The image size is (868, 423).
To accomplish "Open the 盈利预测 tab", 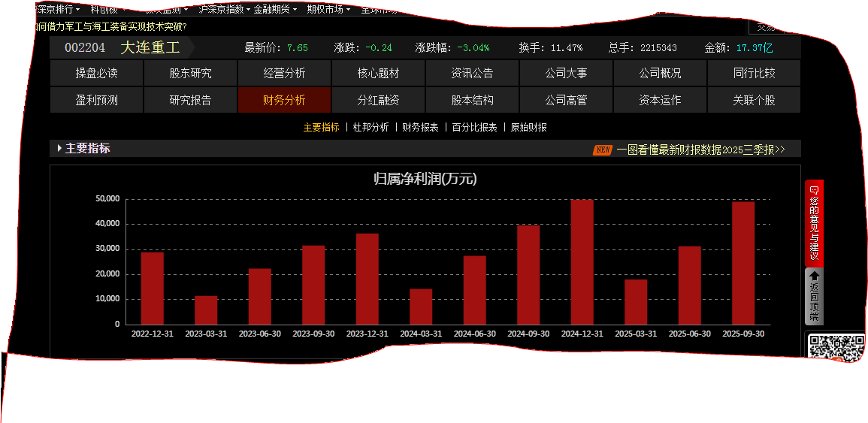I will pos(96,100).
